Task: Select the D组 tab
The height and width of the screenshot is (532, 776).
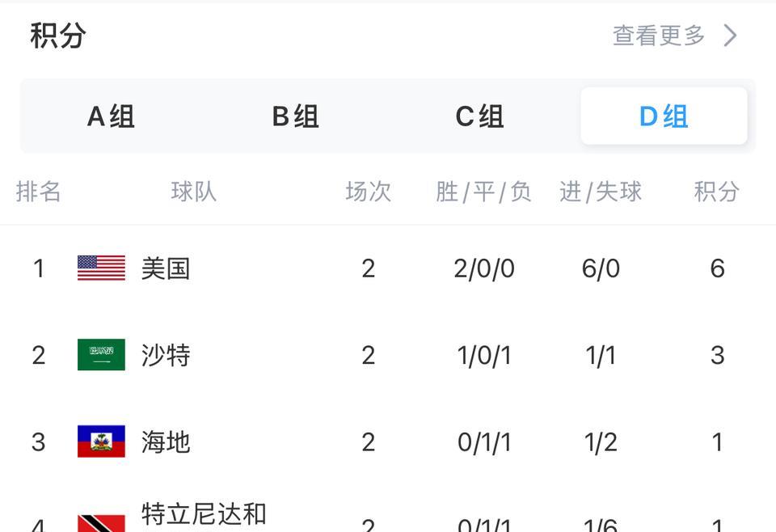Action: (x=664, y=116)
